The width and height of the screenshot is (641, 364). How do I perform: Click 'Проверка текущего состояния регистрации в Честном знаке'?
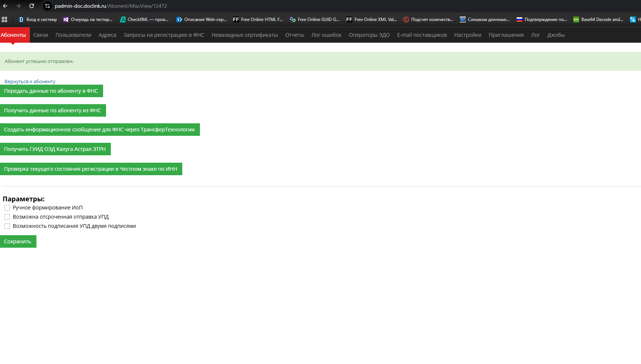tap(91, 169)
